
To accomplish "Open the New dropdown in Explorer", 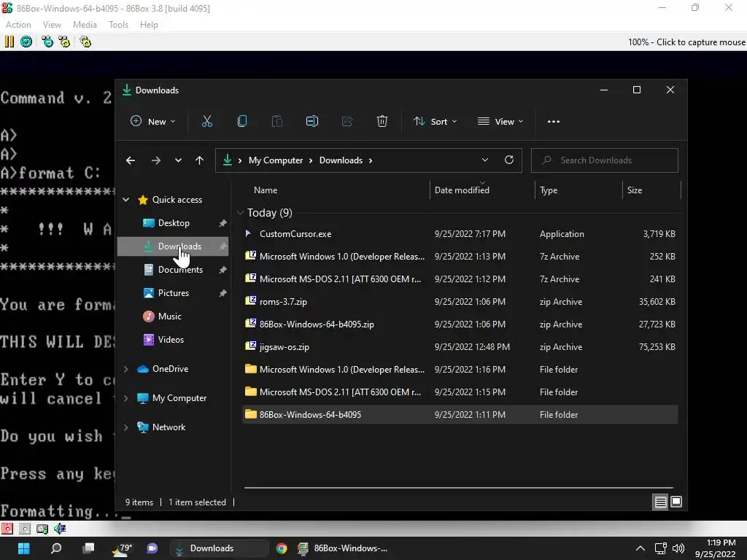I will (153, 122).
